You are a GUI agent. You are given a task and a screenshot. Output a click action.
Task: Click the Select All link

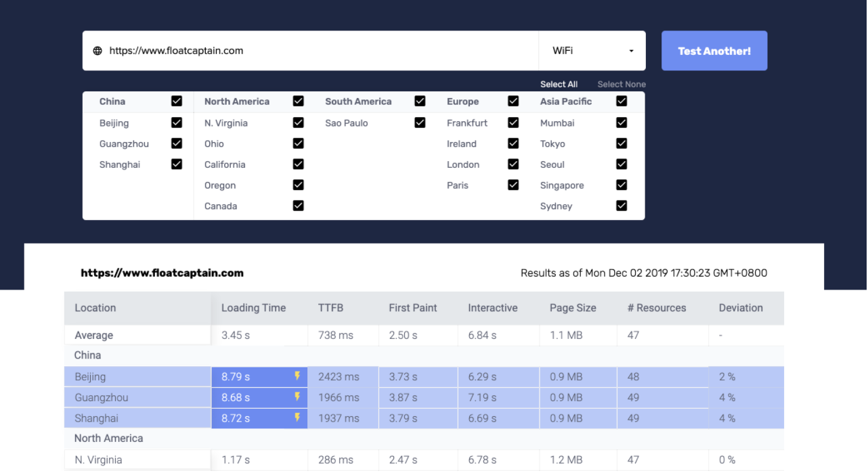pyautogui.click(x=559, y=85)
